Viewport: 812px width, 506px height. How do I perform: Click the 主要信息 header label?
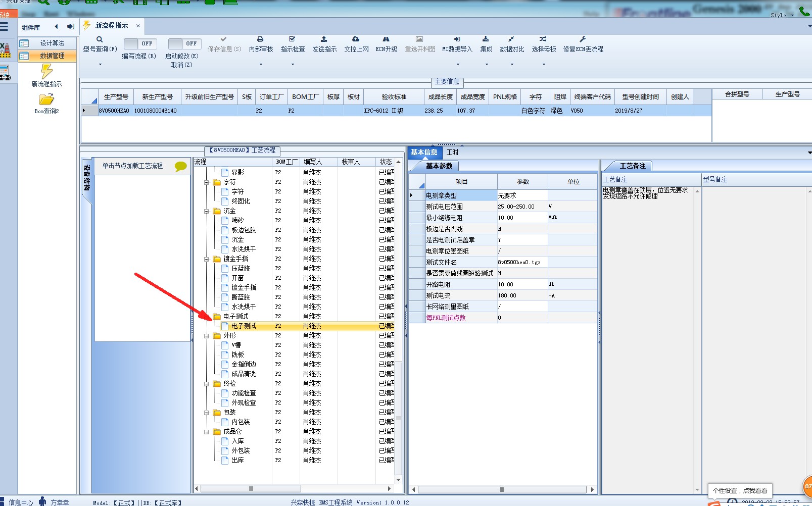(447, 82)
